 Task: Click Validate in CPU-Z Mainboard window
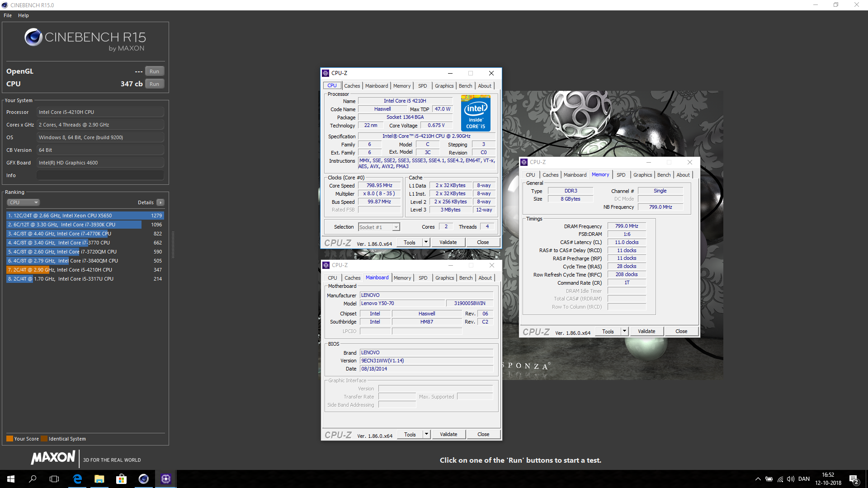[x=448, y=435]
